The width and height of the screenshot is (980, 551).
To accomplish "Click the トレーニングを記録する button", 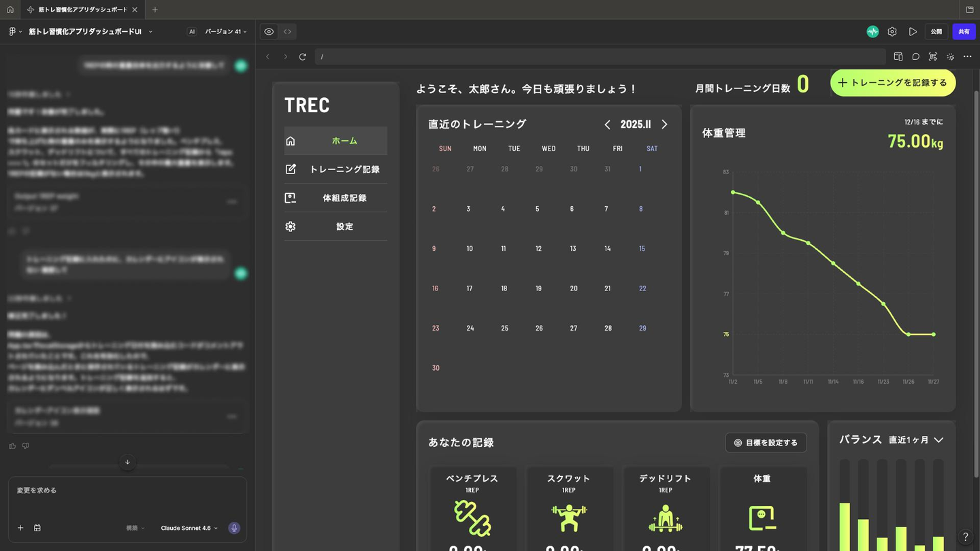I will [x=893, y=83].
